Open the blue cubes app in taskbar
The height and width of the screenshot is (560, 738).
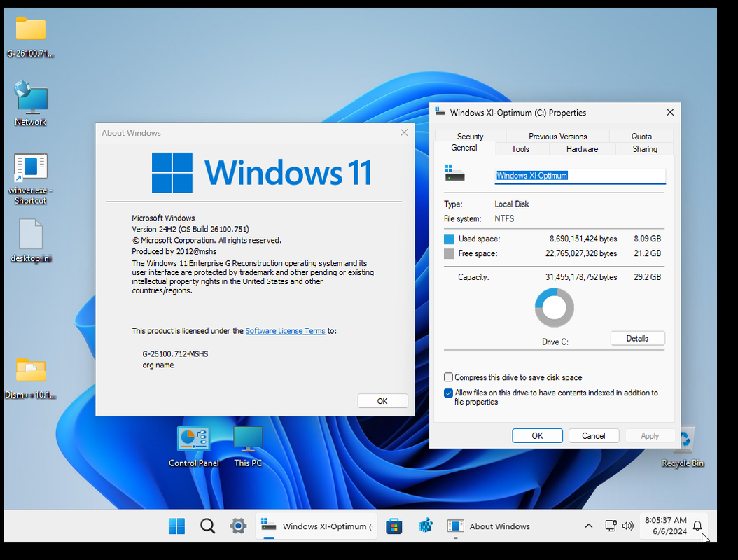tap(426, 526)
